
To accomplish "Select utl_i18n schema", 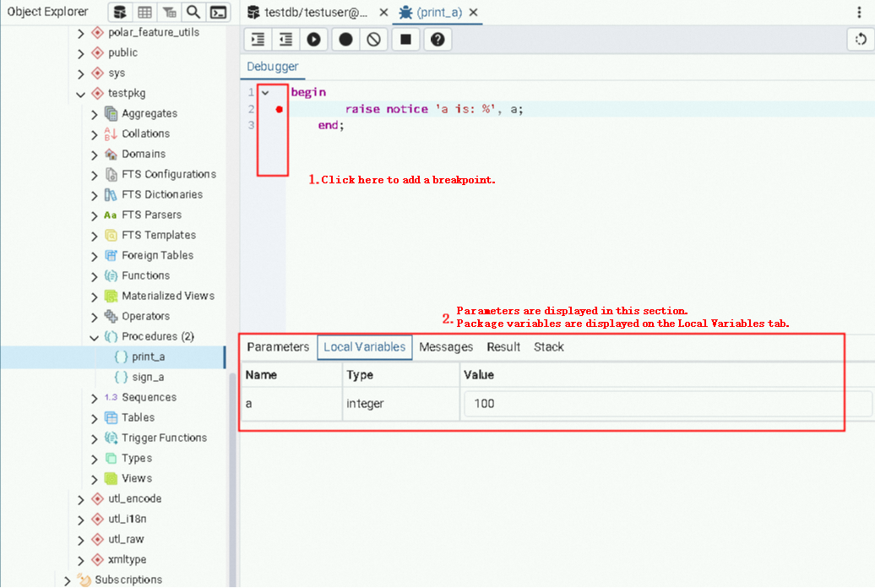I will pyautogui.click(x=128, y=519).
